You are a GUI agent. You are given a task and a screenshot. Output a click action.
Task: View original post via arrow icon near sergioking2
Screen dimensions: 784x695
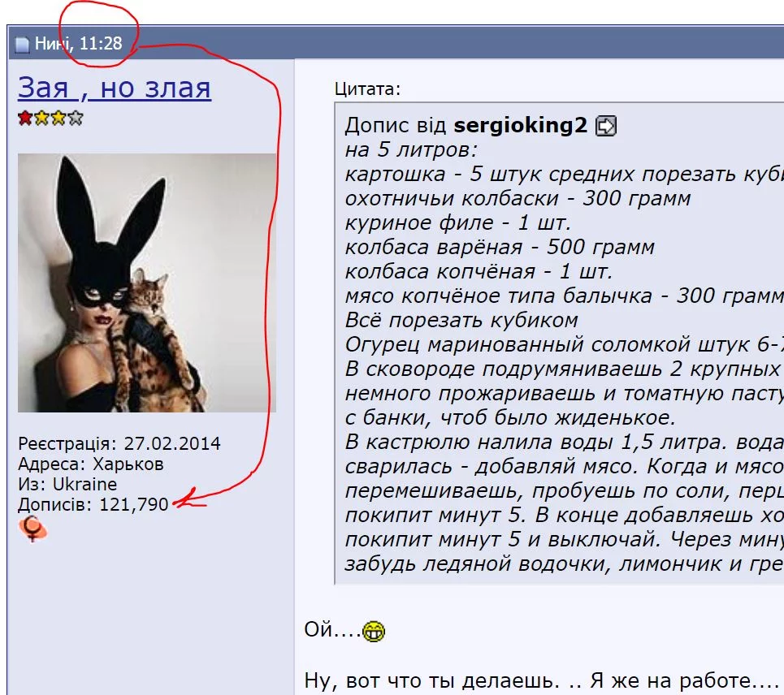coord(606,125)
